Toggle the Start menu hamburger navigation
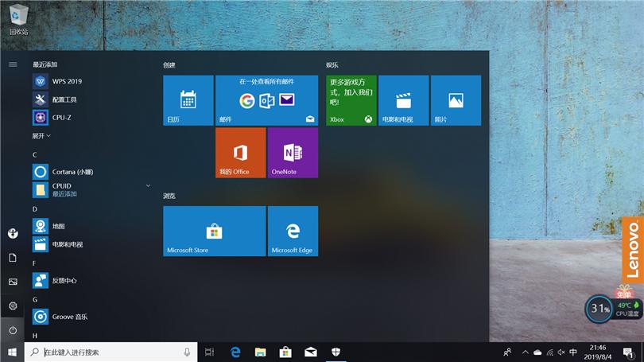Image resolution: width=644 pixels, height=362 pixels. [x=13, y=64]
